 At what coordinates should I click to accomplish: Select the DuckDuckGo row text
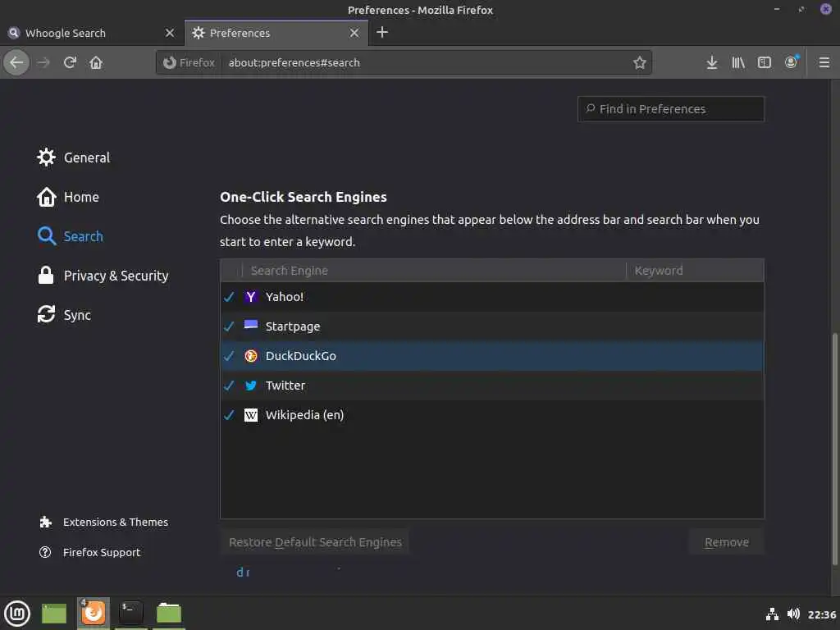(300, 356)
